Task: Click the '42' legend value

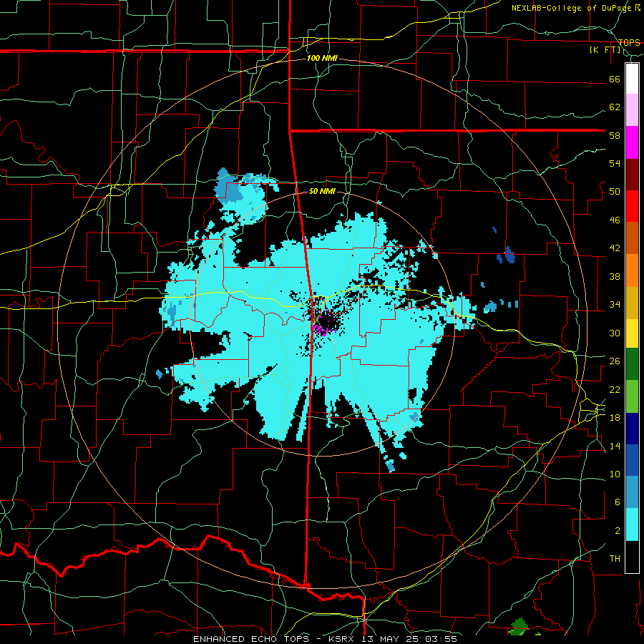Action: 615,248
